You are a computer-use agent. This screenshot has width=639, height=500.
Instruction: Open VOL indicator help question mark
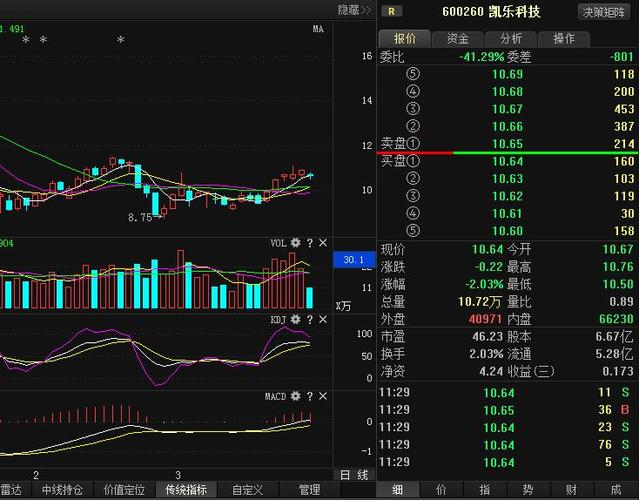[x=310, y=243]
